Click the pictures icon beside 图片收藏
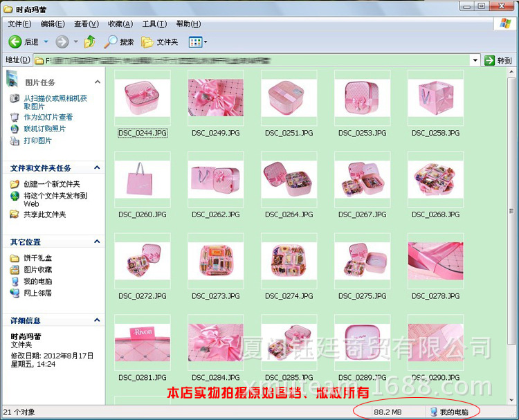Image resolution: width=519 pixels, height=420 pixels. click(15, 269)
